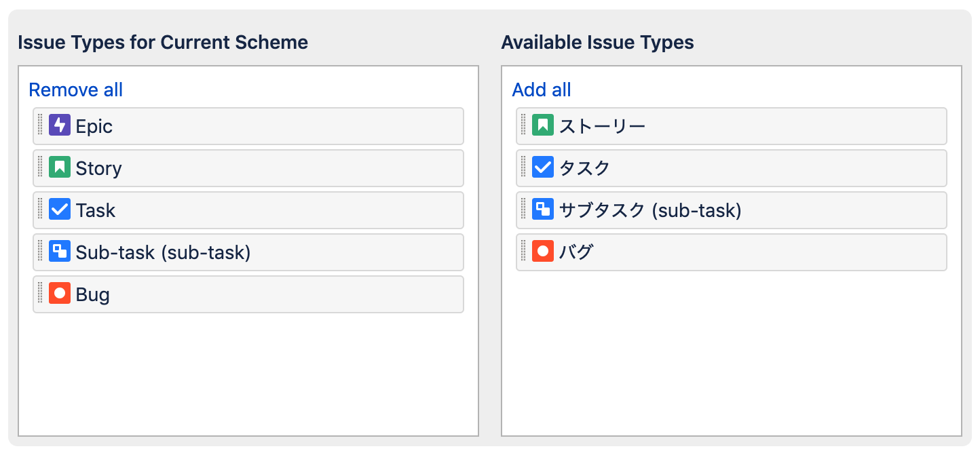Viewport: 980px width, 453px height.
Task: Click the blue Task checkmark icon
Action: (x=60, y=210)
